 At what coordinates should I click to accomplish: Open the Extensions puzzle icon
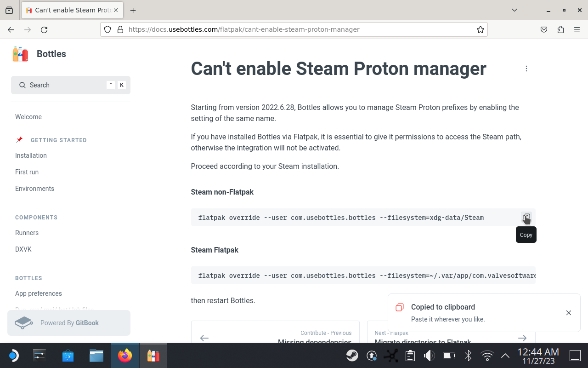[560, 29]
